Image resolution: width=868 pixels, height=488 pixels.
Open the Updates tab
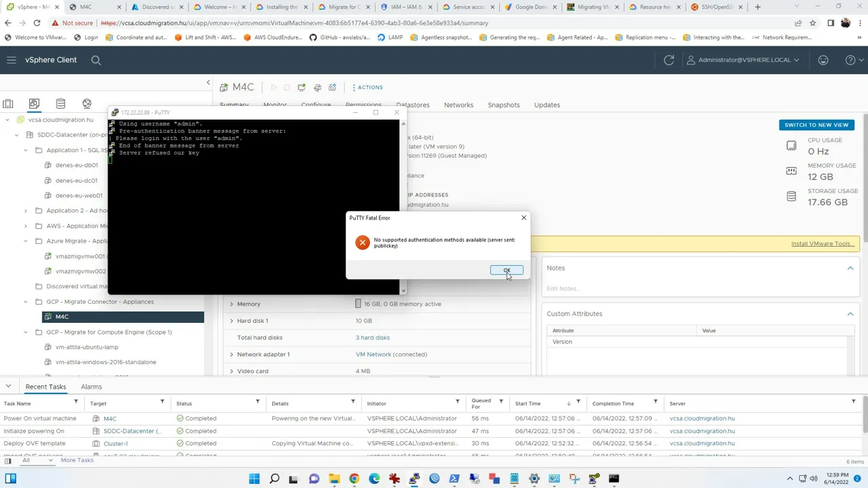point(547,105)
